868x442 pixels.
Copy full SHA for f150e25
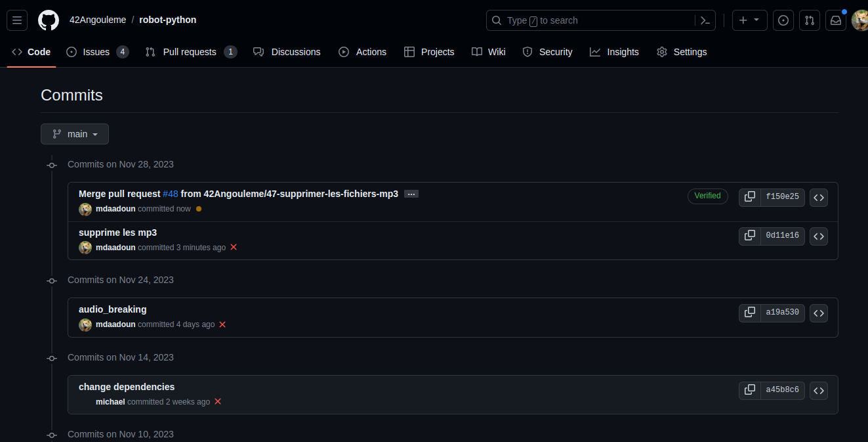[x=750, y=197]
